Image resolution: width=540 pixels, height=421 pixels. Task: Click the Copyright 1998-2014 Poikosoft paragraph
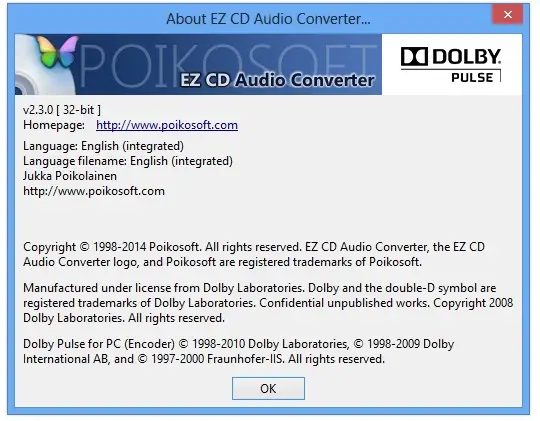click(254, 254)
